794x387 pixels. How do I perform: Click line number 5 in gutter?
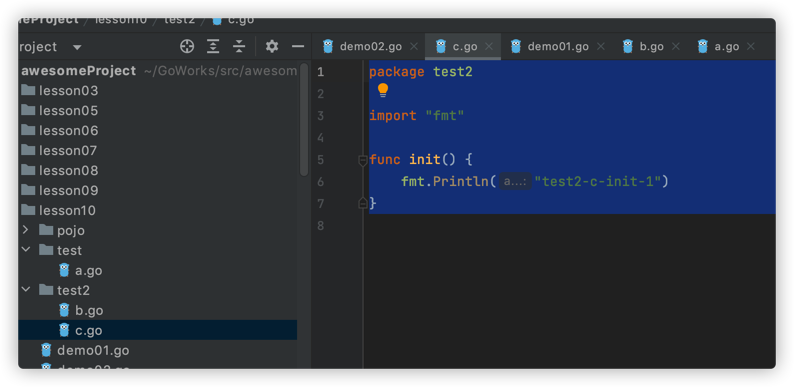(x=320, y=160)
